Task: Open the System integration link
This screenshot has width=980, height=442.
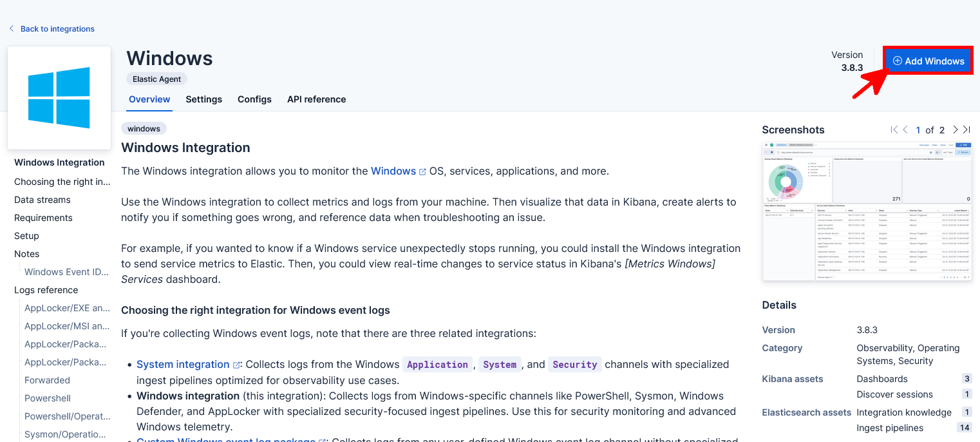Action: click(183, 365)
